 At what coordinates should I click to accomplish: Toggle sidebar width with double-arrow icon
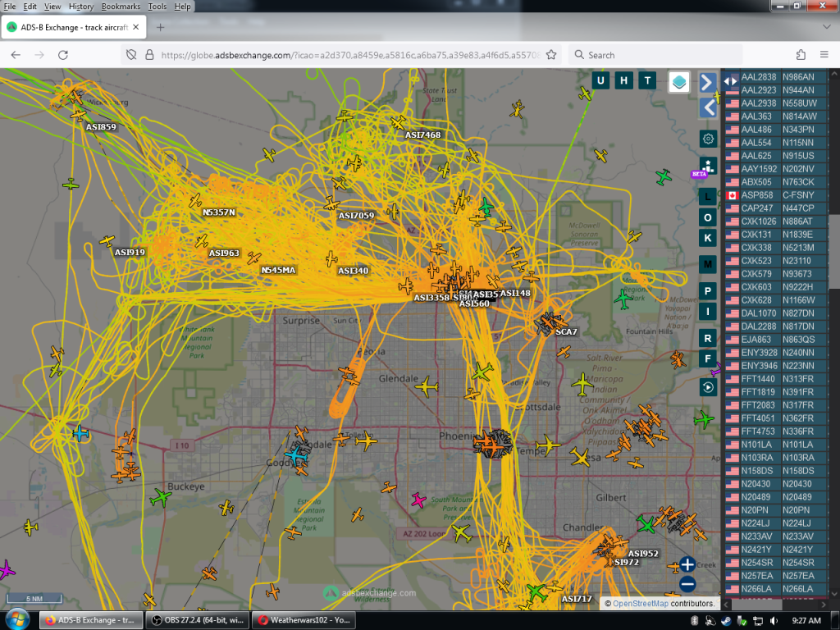tap(730, 81)
